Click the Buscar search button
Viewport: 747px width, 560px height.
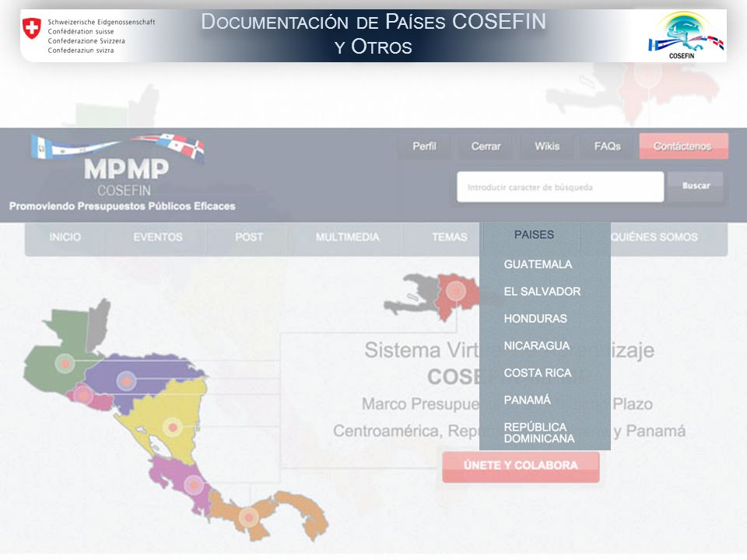696,186
